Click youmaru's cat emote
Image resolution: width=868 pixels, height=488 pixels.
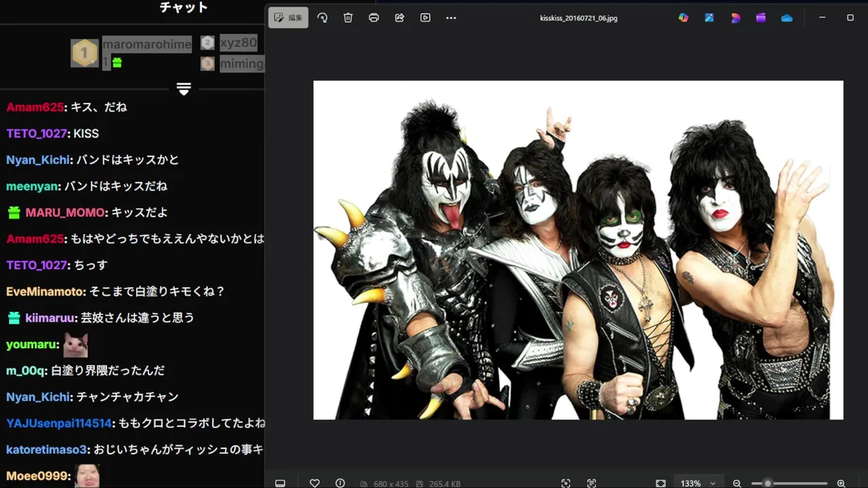tap(75, 345)
